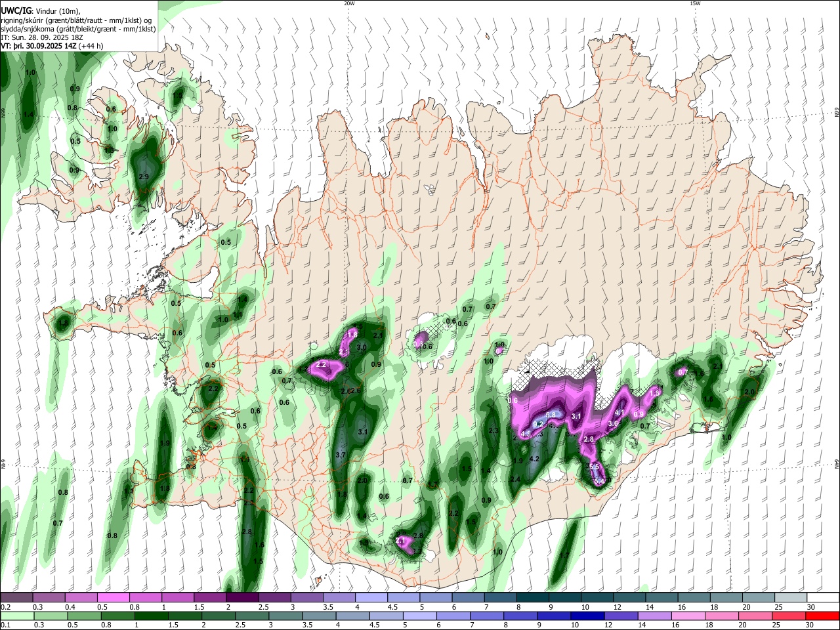Click the '4.1' snowfall value on map
The image size is (840, 630).
point(619,413)
